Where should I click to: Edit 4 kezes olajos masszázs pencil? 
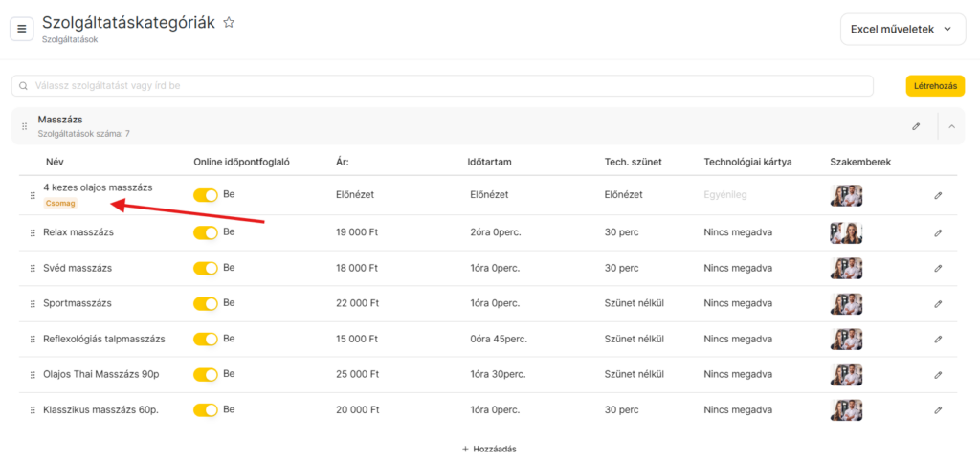tap(938, 195)
